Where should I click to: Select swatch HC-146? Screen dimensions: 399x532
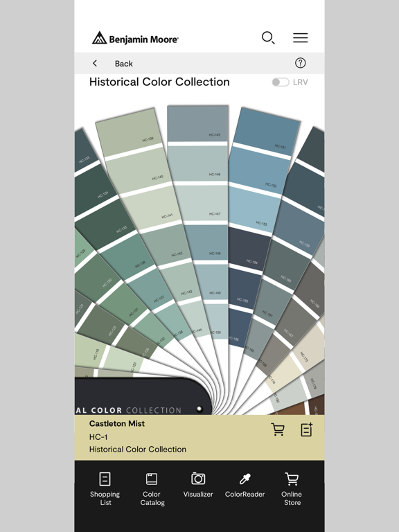coord(199,163)
